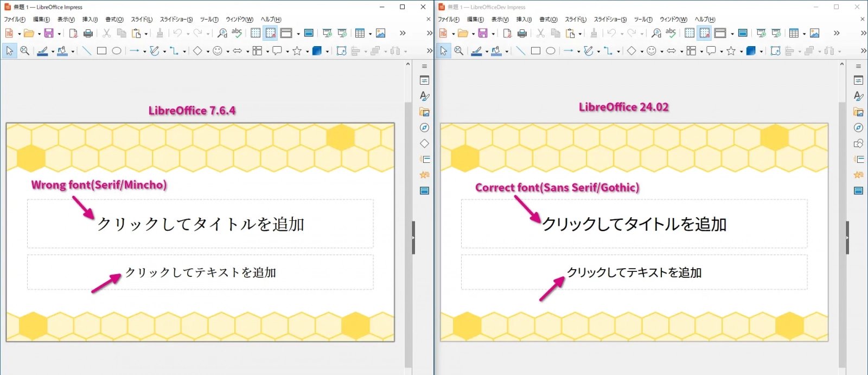Select Rectangle tool in left window
This screenshot has width=868, height=375.
point(101,50)
